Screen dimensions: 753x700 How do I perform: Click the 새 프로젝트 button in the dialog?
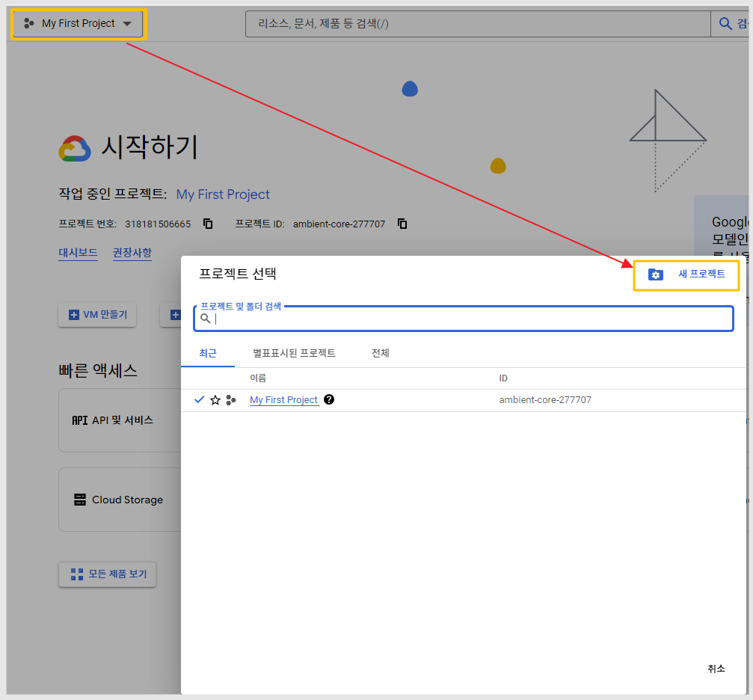686,274
